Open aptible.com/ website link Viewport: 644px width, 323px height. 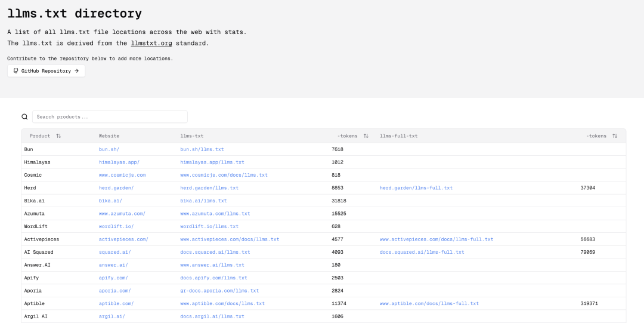(116, 303)
